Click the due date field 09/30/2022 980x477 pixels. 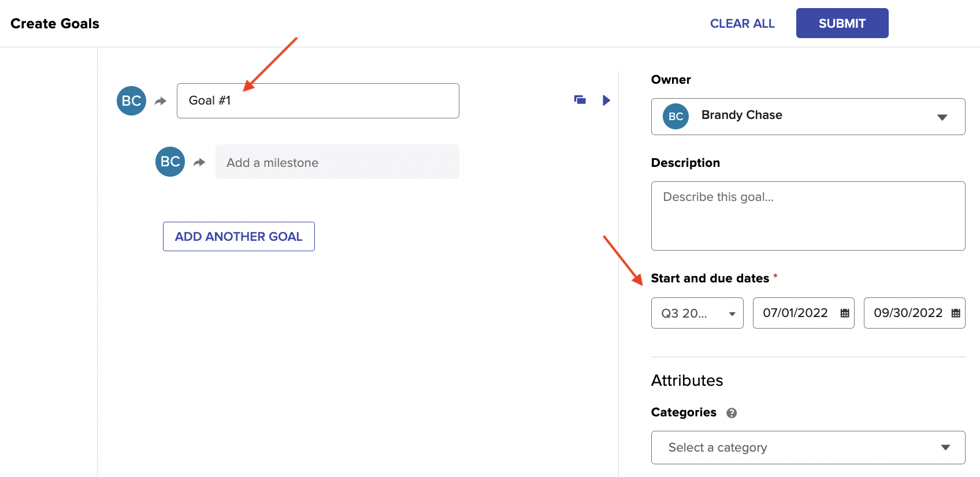pos(914,313)
